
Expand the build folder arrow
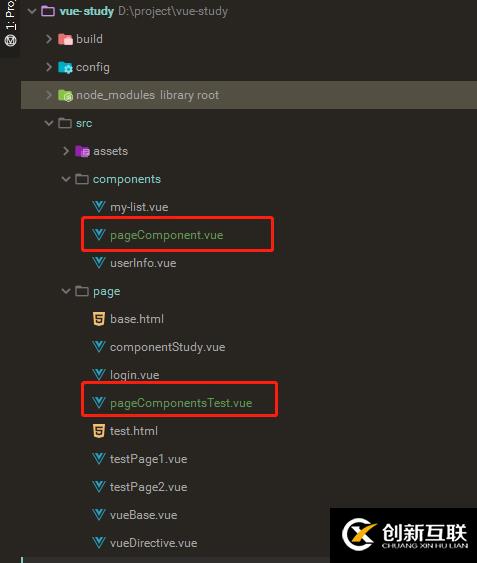click(49, 39)
